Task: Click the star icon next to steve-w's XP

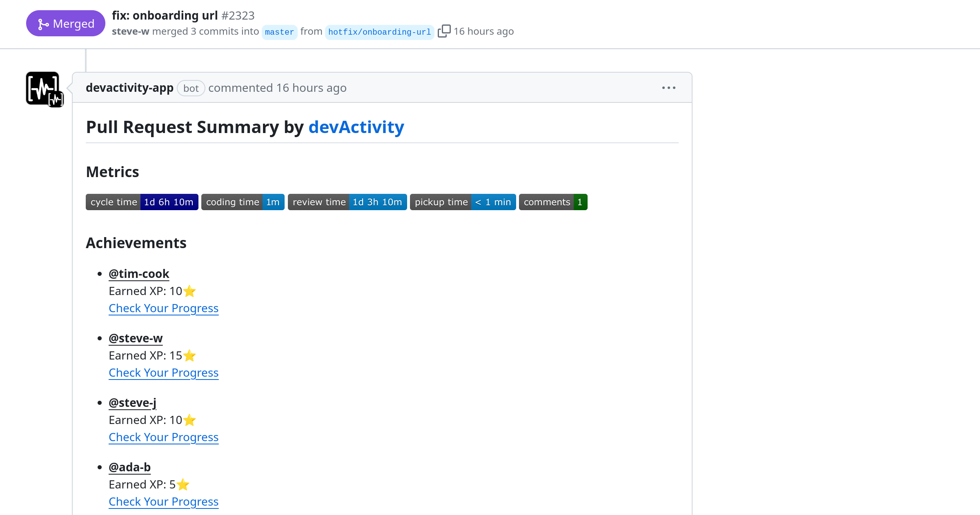Action: coord(189,355)
